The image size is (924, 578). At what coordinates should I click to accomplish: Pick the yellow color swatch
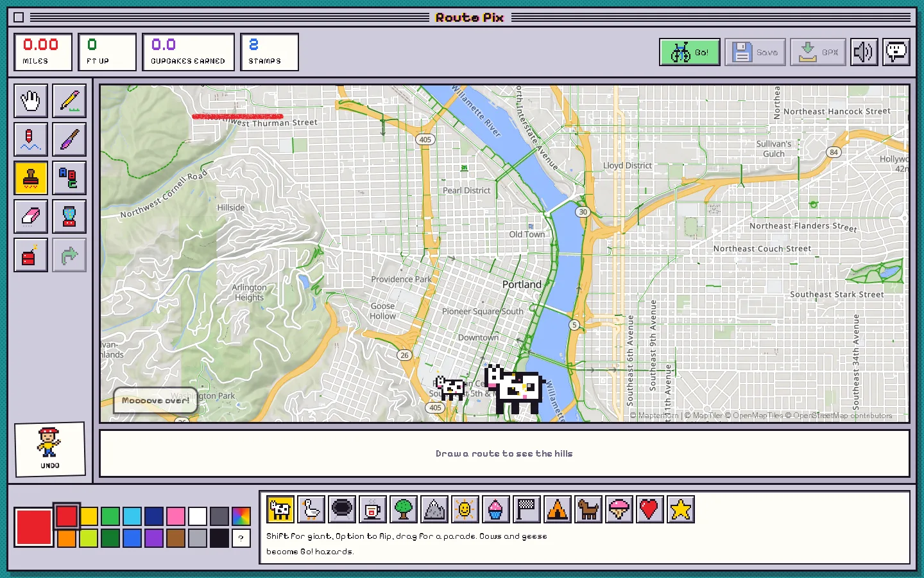(x=89, y=516)
